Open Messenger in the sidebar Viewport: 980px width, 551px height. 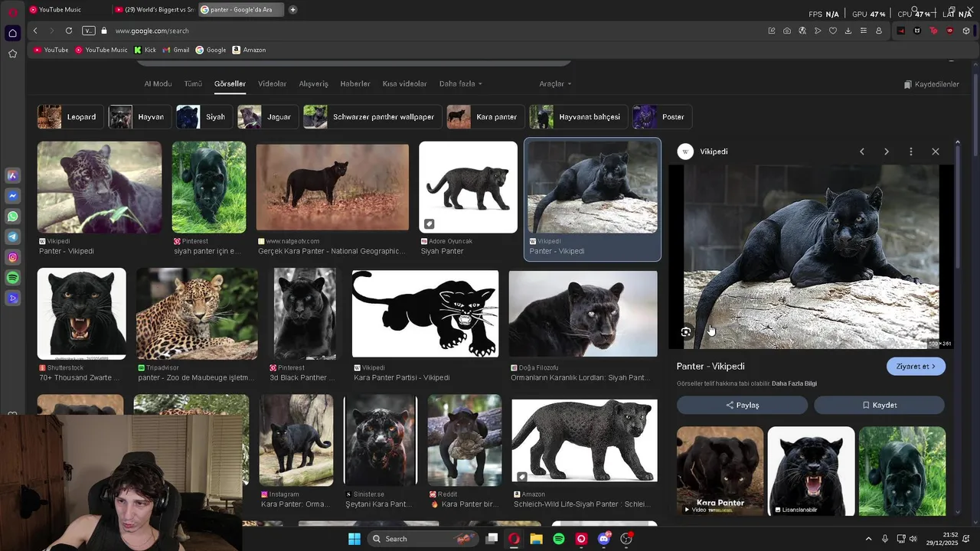pyautogui.click(x=13, y=196)
